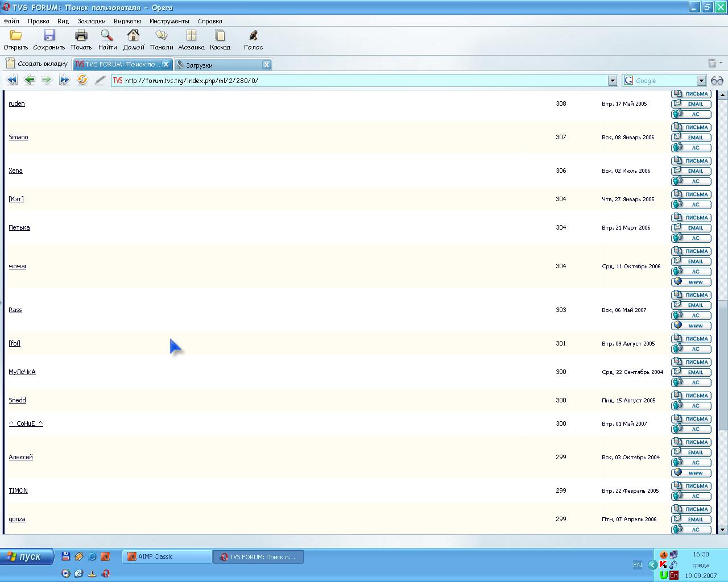Open the Google search engine dropdown

click(701, 81)
